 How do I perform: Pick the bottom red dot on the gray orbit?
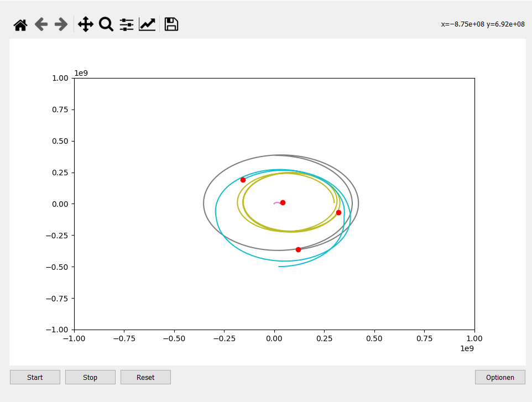[298, 249]
